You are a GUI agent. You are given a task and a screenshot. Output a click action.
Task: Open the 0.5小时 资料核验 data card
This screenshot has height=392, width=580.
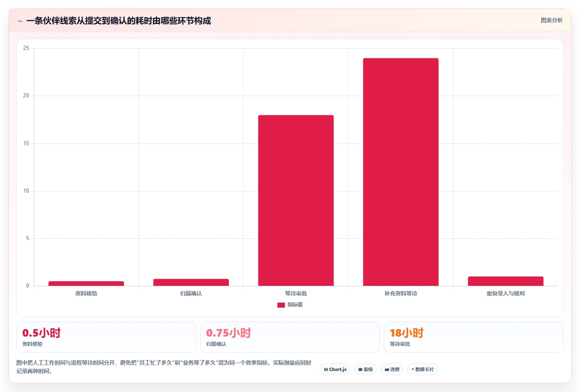(106, 337)
